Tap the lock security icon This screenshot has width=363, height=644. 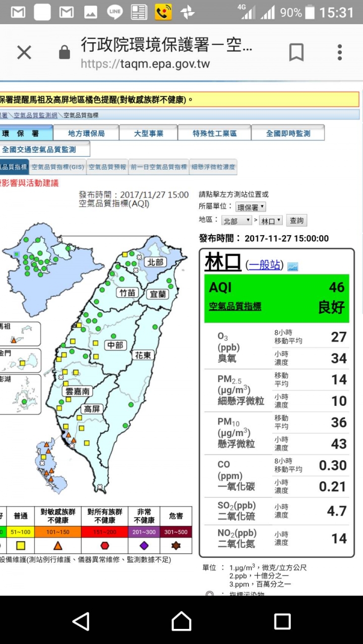[x=64, y=52]
